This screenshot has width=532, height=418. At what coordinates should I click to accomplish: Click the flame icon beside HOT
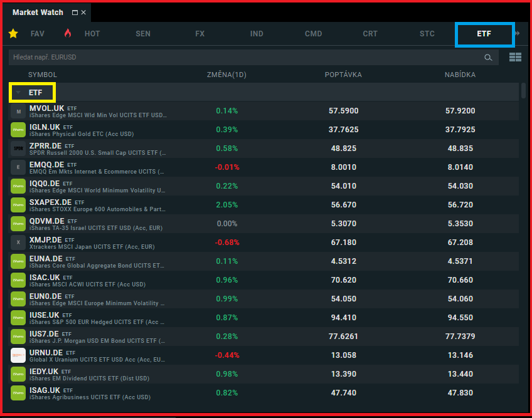pyautogui.click(x=68, y=34)
